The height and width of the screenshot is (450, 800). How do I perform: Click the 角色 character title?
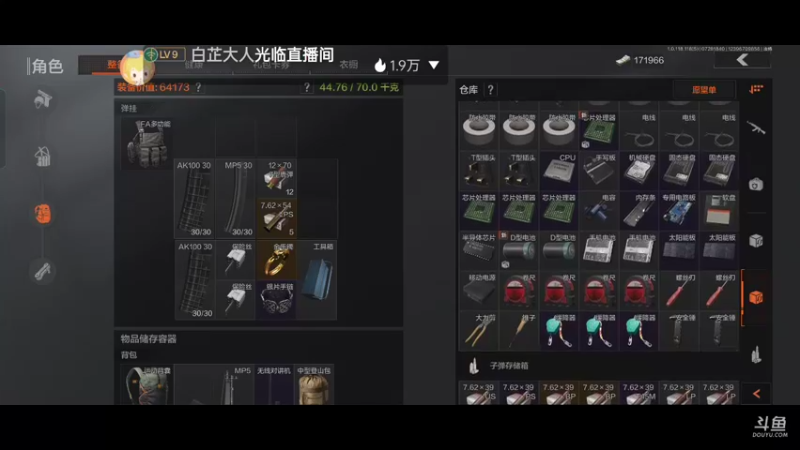click(47, 66)
